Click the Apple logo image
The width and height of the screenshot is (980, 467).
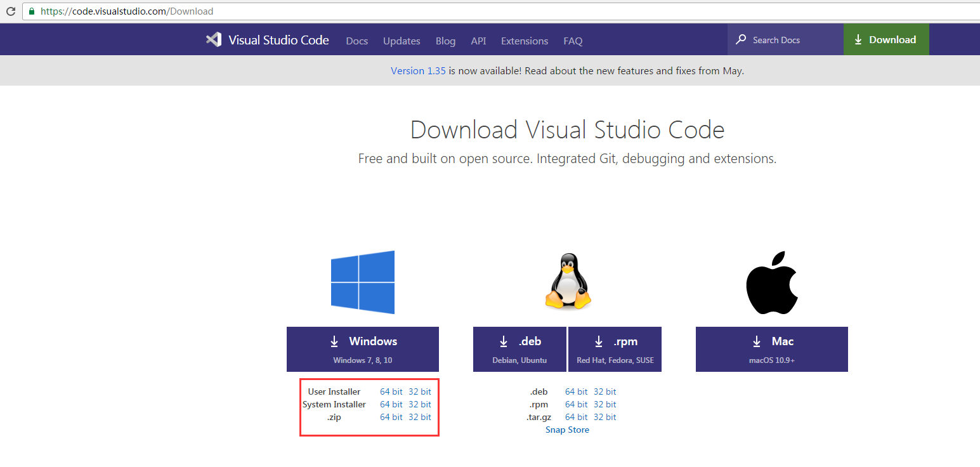click(771, 282)
